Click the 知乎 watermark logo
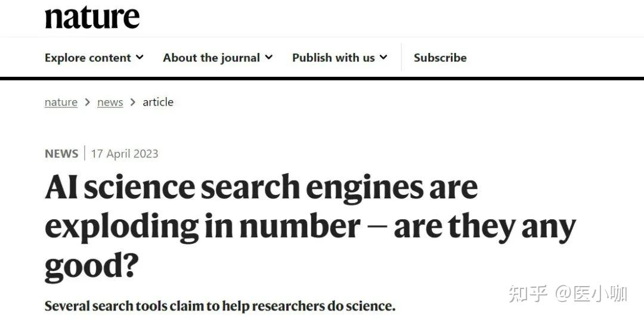 (x=528, y=294)
